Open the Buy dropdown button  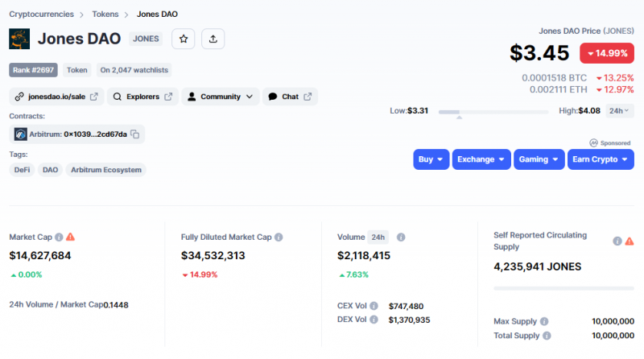[x=431, y=159]
